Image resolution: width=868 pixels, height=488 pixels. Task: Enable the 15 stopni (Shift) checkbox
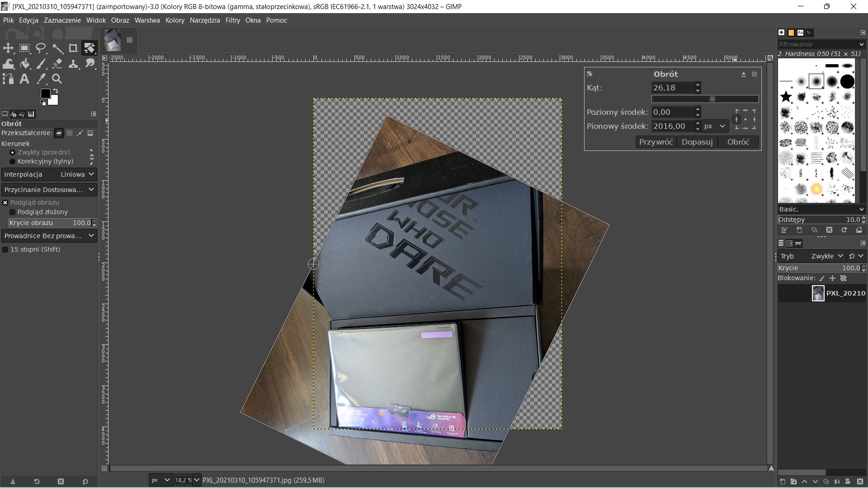pos(5,249)
